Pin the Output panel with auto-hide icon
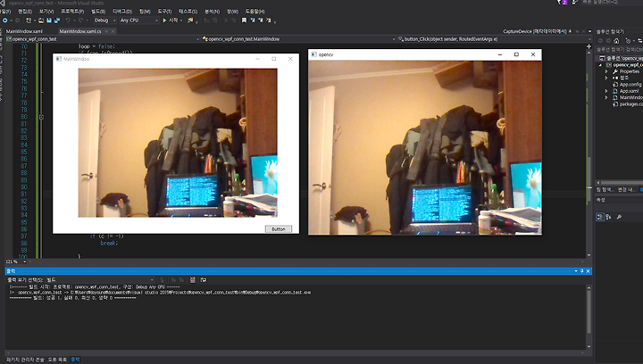 (582, 271)
